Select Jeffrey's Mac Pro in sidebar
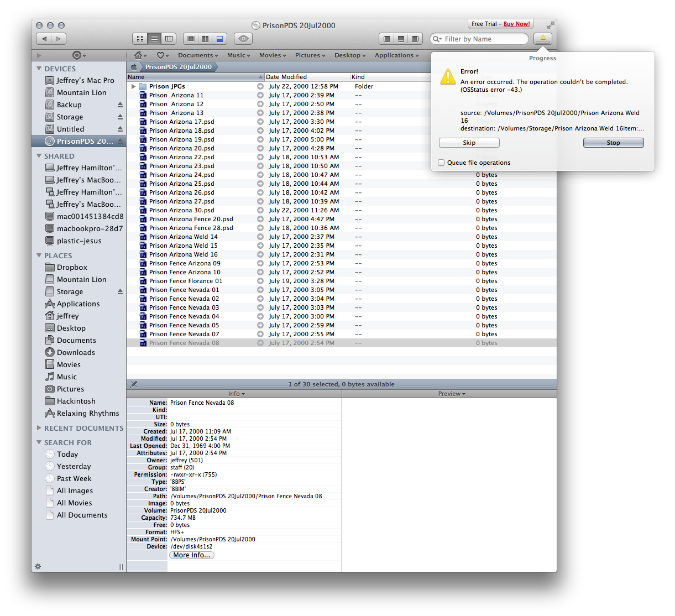Screen dimensions: 675x616 [x=79, y=80]
